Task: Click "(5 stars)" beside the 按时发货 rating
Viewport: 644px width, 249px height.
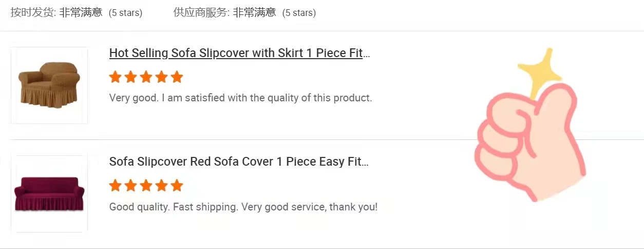Action: (x=126, y=13)
